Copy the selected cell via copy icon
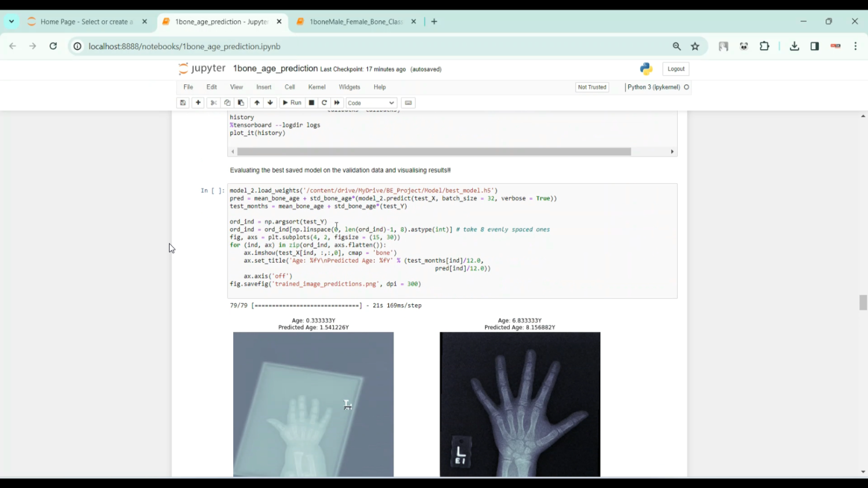 click(x=227, y=102)
